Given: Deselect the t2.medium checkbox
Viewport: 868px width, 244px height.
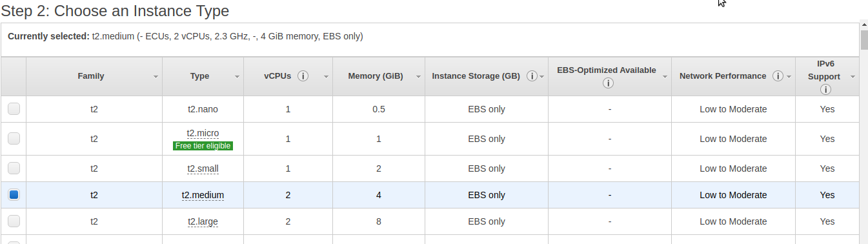Looking at the screenshot, I should point(14,194).
